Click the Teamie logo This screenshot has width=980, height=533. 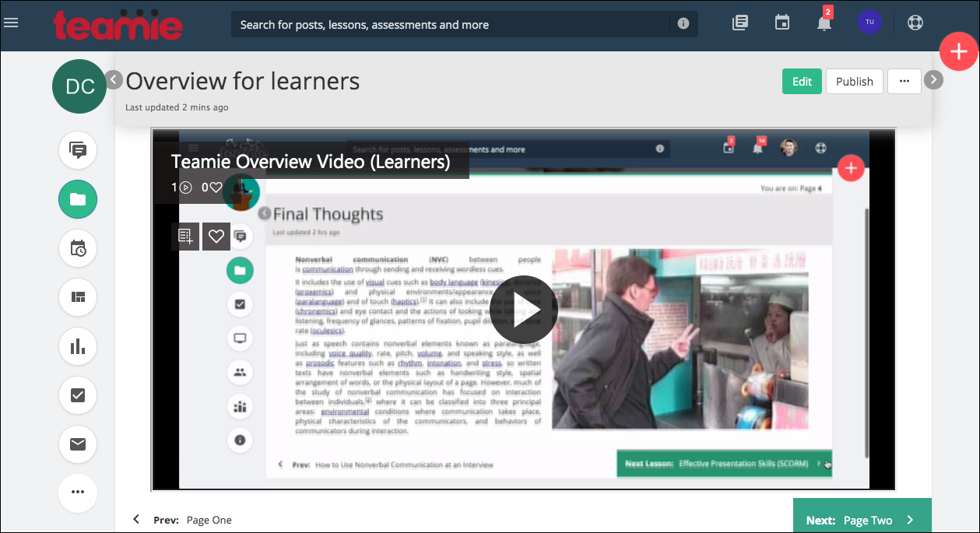click(118, 24)
